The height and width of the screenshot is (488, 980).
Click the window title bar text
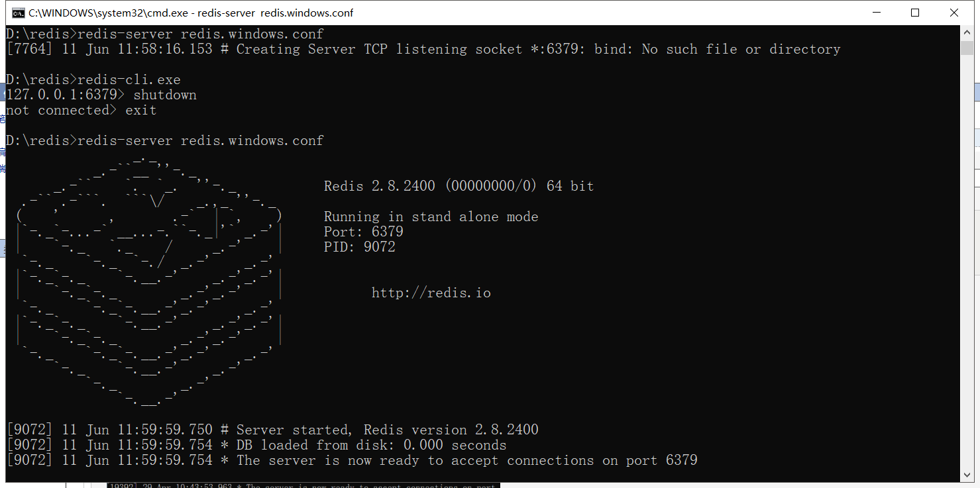click(191, 13)
